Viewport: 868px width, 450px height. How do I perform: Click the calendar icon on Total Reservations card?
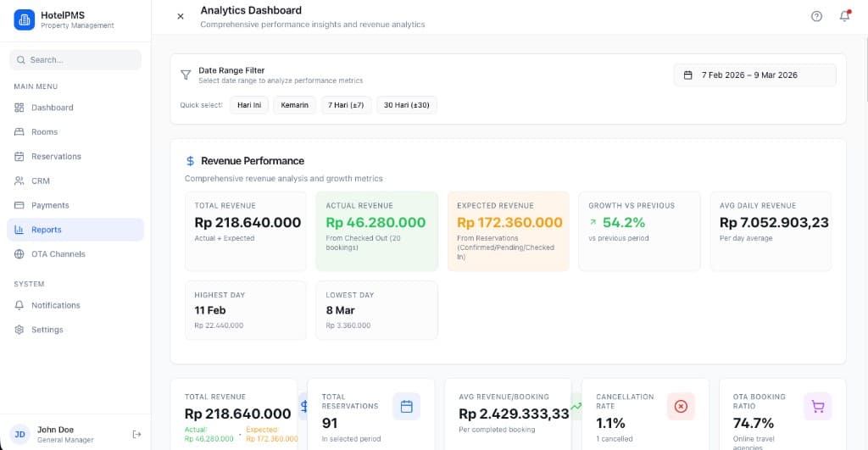pos(406,407)
